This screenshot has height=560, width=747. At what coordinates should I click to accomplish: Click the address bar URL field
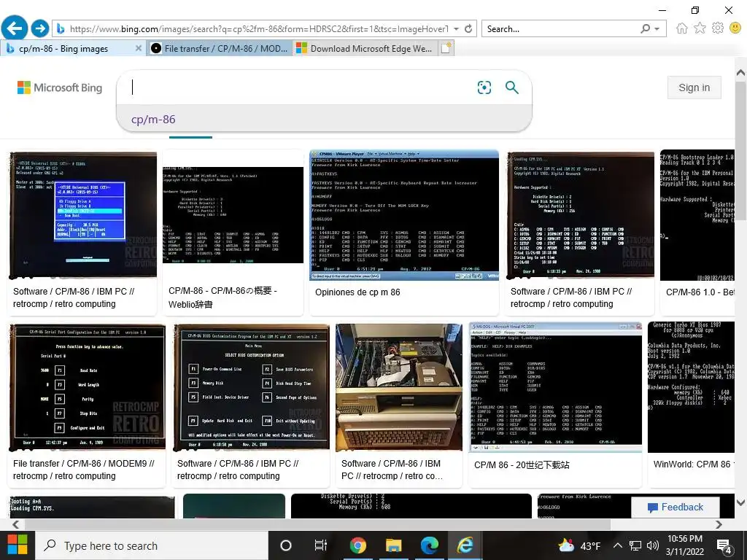pos(258,29)
